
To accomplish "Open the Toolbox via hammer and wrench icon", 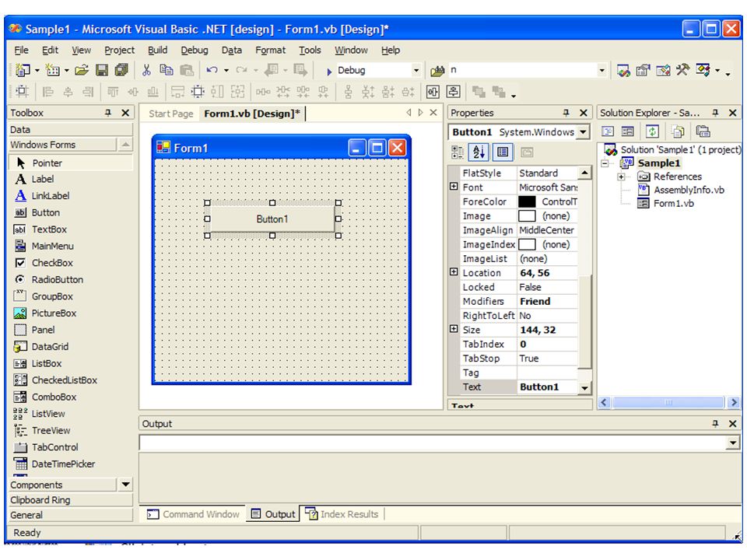I will (682, 71).
